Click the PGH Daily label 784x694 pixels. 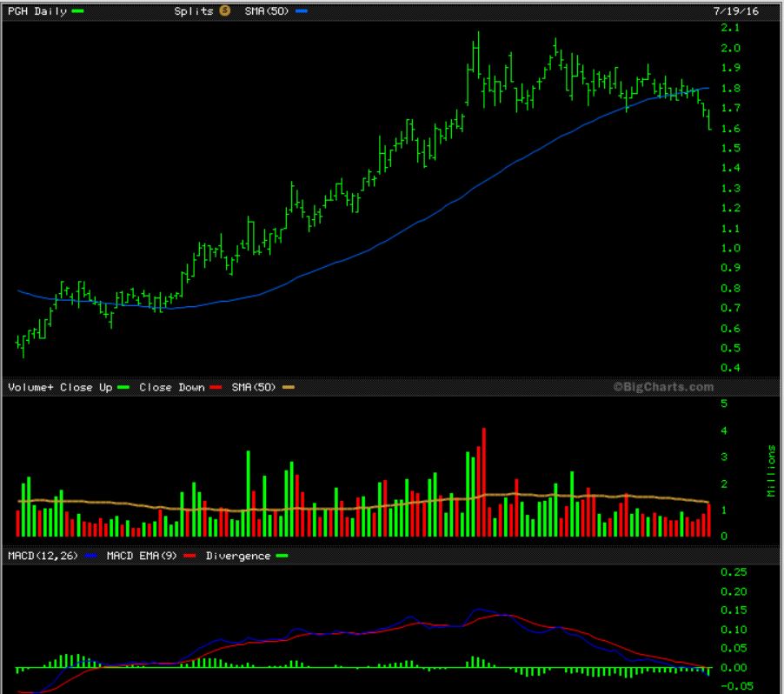(37, 11)
